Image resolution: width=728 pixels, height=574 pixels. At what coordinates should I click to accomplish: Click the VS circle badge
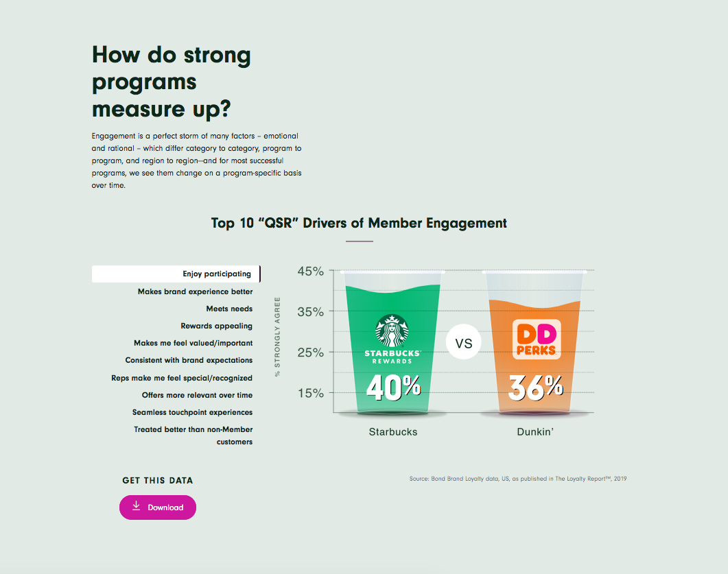pos(464,342)
